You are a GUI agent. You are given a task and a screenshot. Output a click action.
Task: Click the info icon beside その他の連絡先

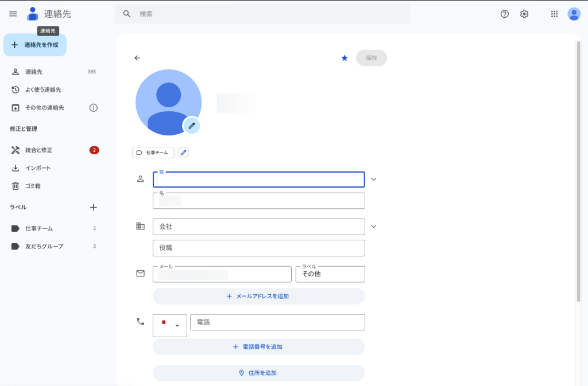click(x=94, y=107)
